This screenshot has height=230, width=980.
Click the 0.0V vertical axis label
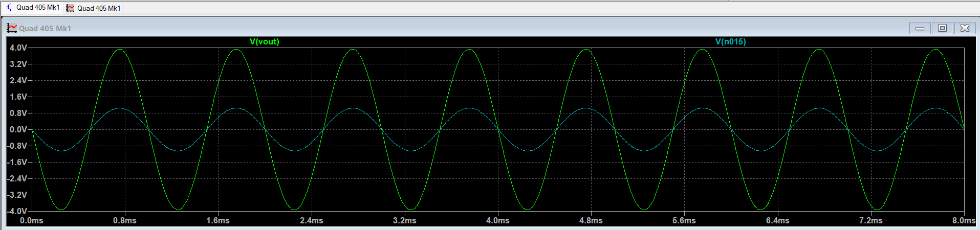tap(18, 129)
